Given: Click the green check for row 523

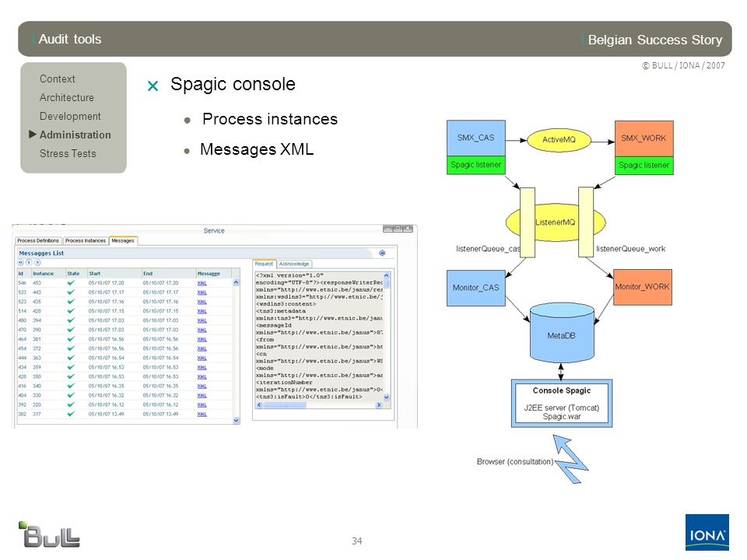Looking at the screenshot, I should [71, 302].
